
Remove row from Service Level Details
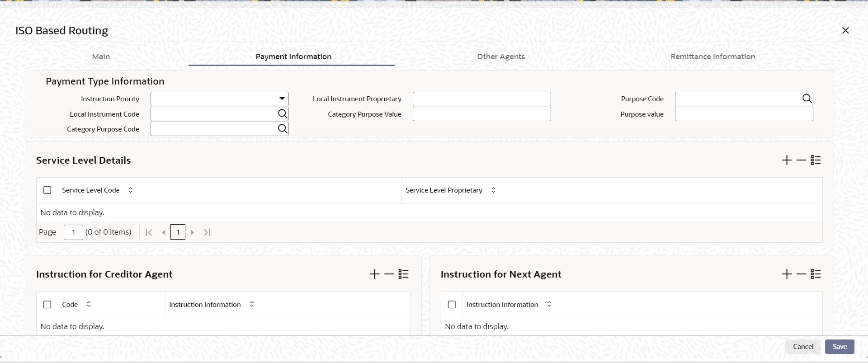[801, 160]
